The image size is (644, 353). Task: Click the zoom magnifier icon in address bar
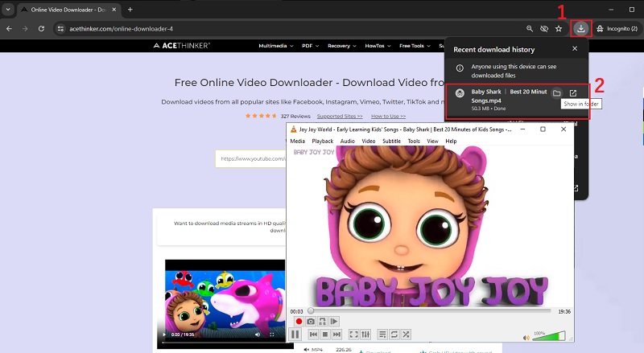530,29
